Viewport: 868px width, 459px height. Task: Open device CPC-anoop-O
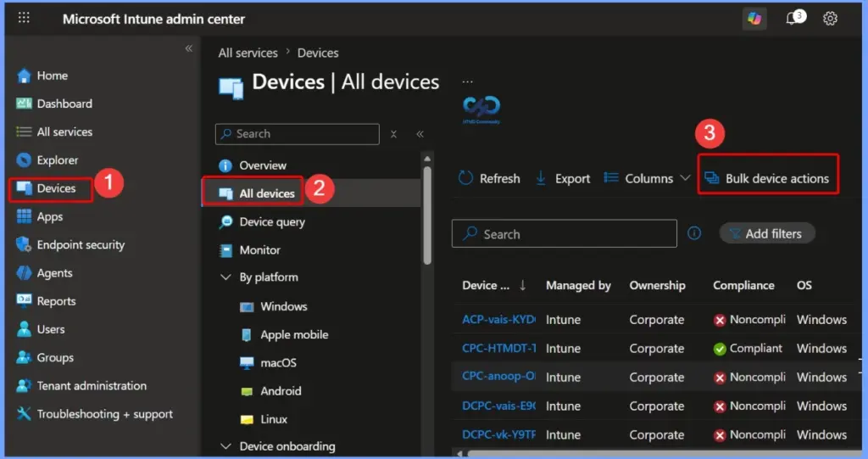[x=498, y=377]
